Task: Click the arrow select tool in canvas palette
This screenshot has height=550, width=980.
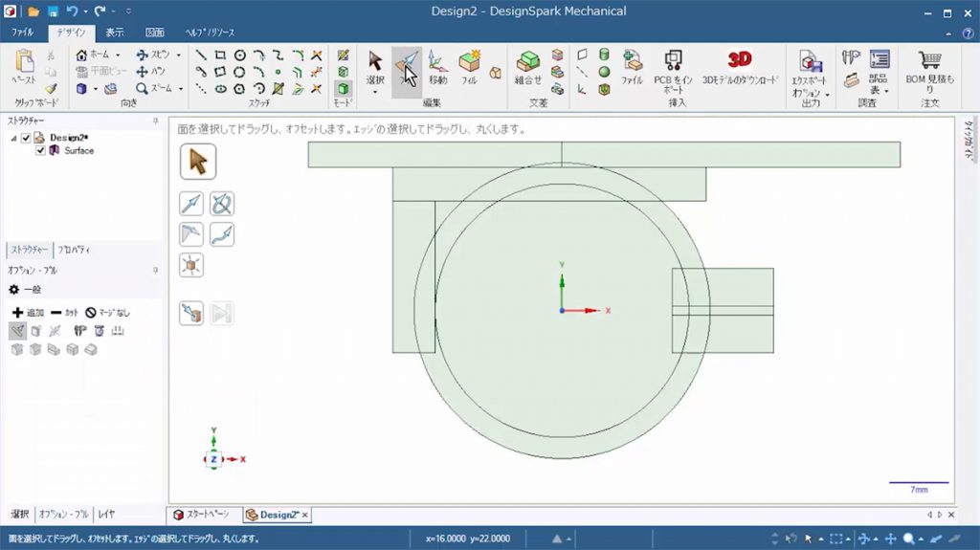Action: pos(198,162)
